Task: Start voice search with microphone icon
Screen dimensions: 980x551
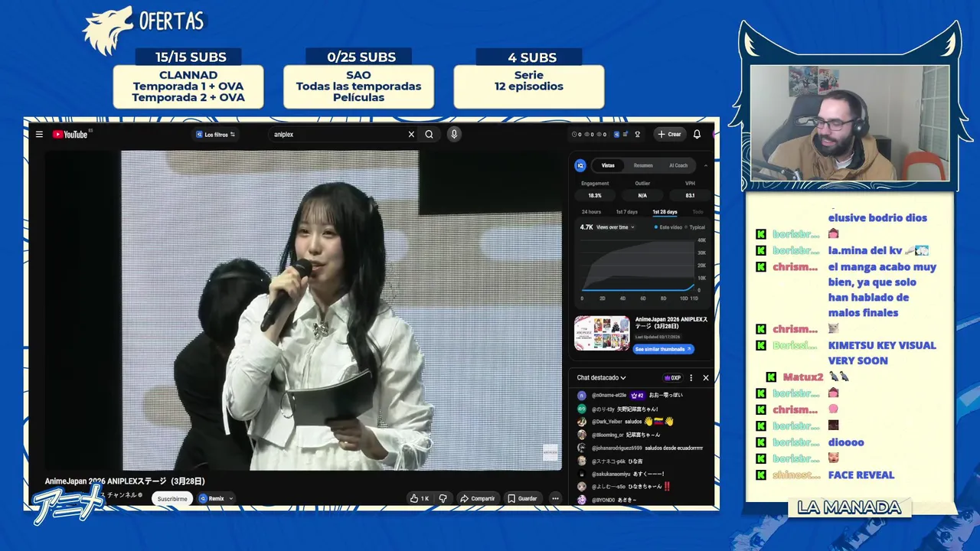Action: [x=454, y=135]
